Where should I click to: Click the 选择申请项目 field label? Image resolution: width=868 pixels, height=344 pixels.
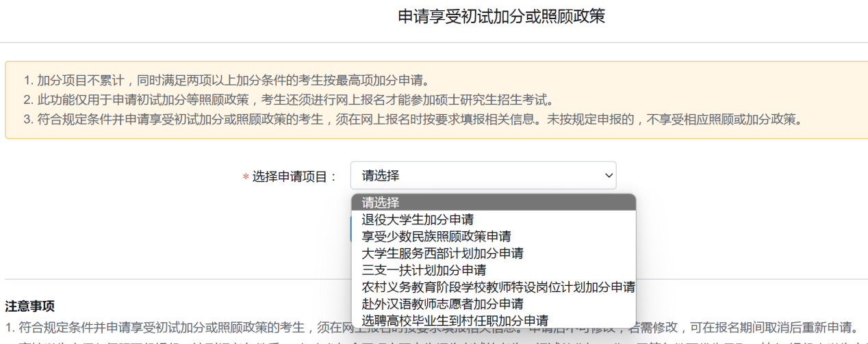pos(295,176)
